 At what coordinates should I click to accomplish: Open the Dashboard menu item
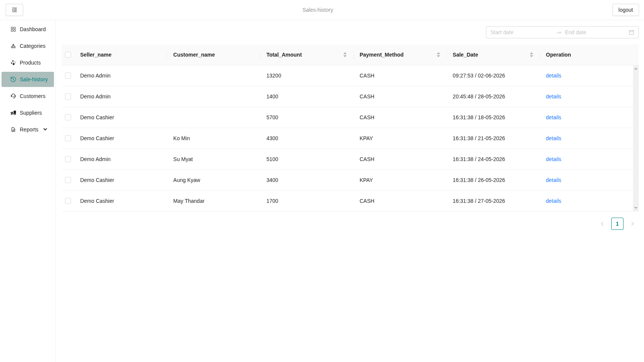28,29
